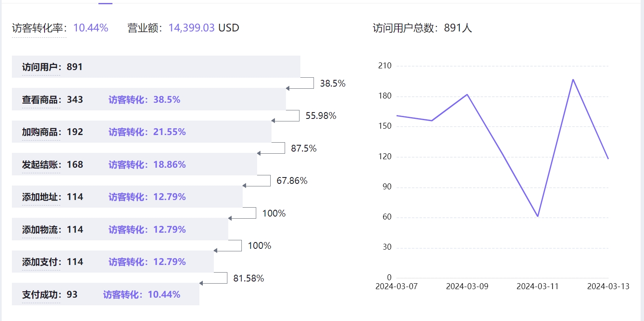Click the 67.86% step rate label

[x=292, y=181]
